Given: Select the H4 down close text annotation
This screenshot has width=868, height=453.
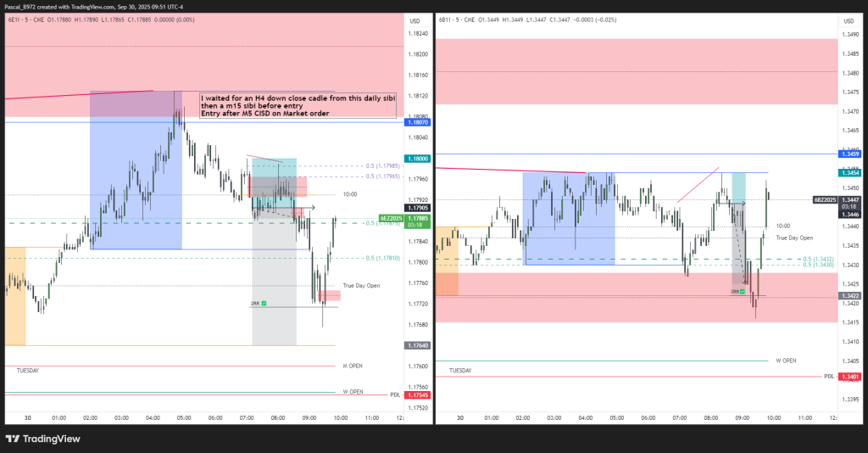Looking at the screenshot, I should click(297, 106).
